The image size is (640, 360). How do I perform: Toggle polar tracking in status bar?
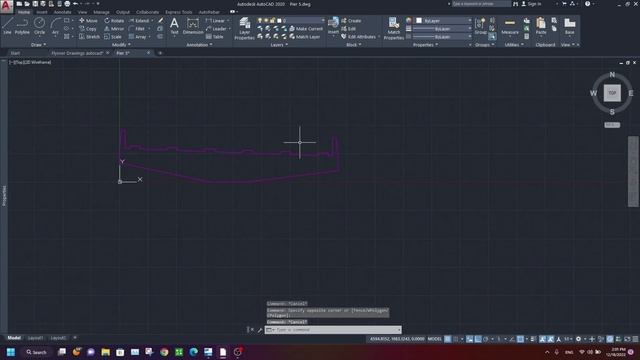(486, 339)
